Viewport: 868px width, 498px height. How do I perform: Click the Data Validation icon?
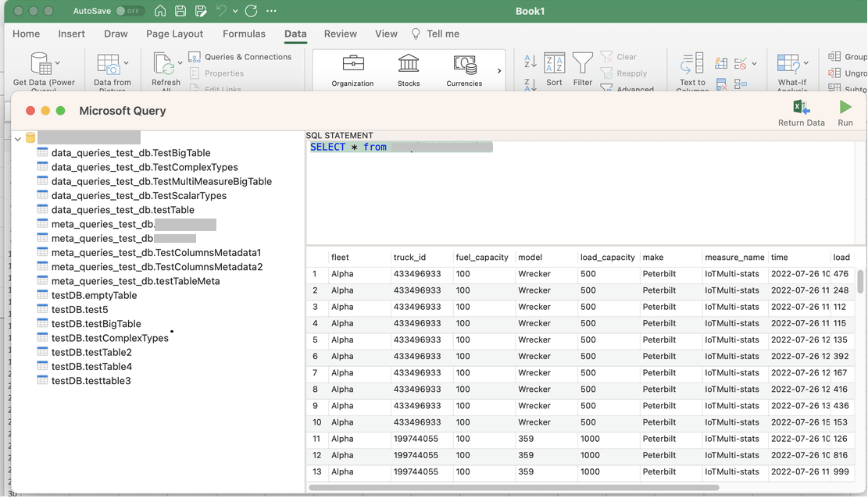[740, 63]
